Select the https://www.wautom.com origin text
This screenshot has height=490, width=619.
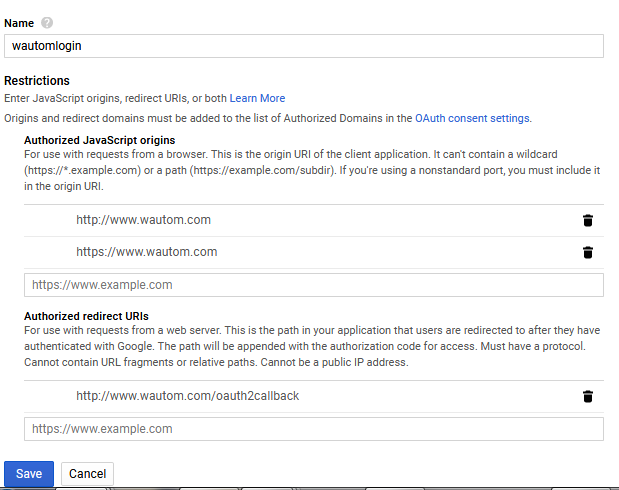click(146, 252)
